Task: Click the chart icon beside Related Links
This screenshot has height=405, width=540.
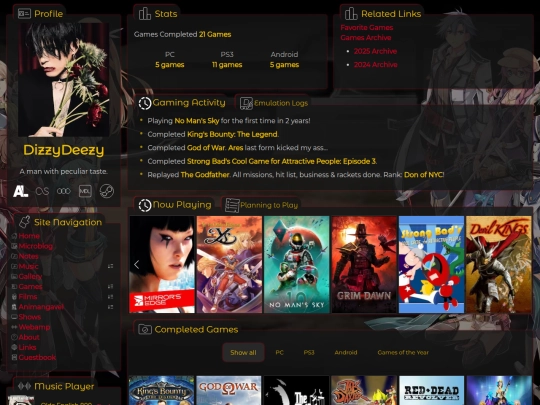Action: click(351, 14)
